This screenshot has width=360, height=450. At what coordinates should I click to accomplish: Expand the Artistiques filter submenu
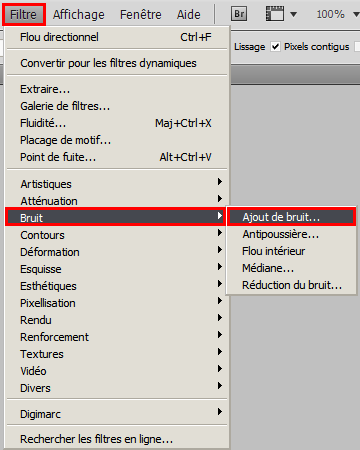point(117,184)
